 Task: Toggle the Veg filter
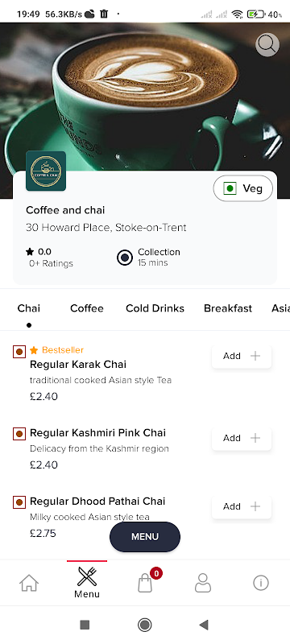tap(242, 188)
